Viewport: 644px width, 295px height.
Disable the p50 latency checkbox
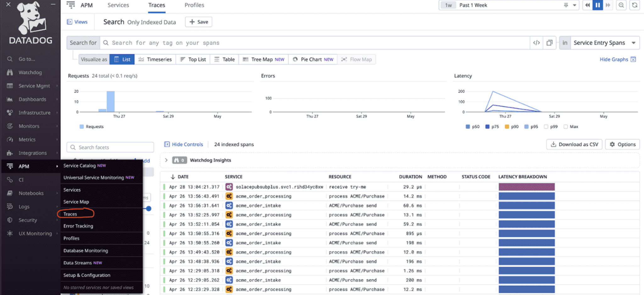tap(467, 126)
